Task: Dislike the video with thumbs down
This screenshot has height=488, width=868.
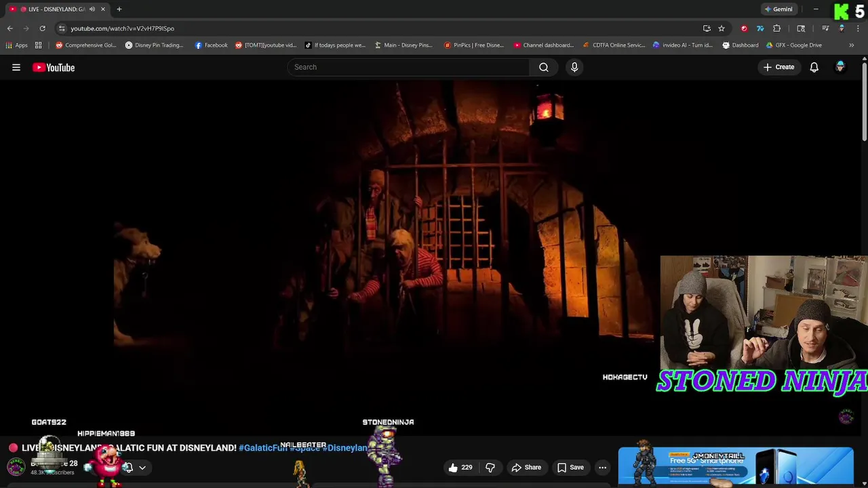Action: click(490, 467)
